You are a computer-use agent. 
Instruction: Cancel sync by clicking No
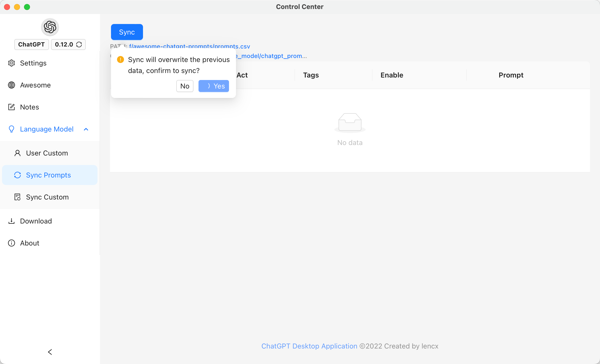[x=185, y=86]
